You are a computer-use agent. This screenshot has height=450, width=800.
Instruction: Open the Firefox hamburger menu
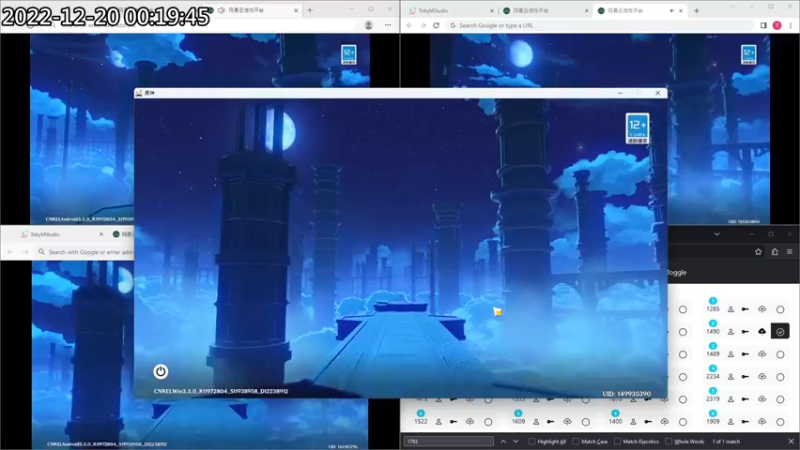click(x=789, y=252)
